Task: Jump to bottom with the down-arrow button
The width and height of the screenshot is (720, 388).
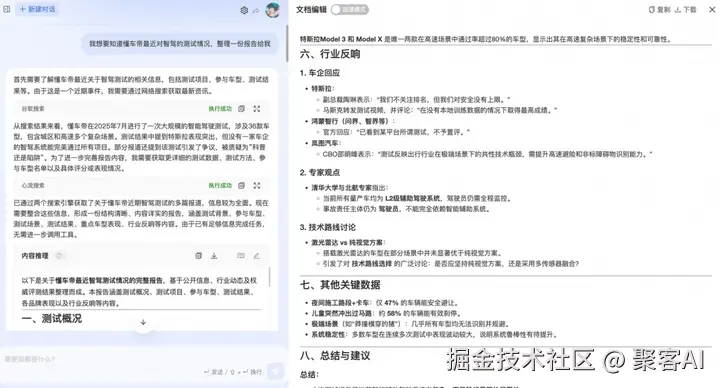Action: click(143, 322)
